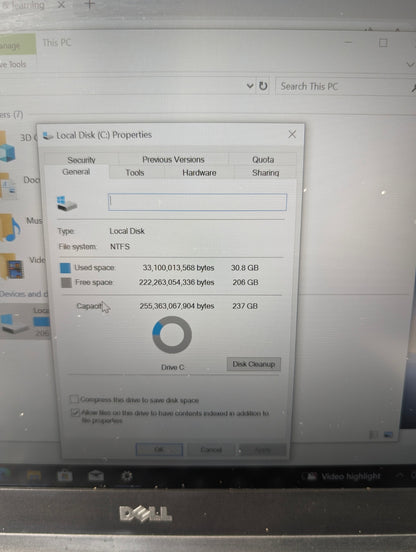Open File Explorer from the taskbar
Viewport: 416px width, 552px height.
[x=34, y=476]
